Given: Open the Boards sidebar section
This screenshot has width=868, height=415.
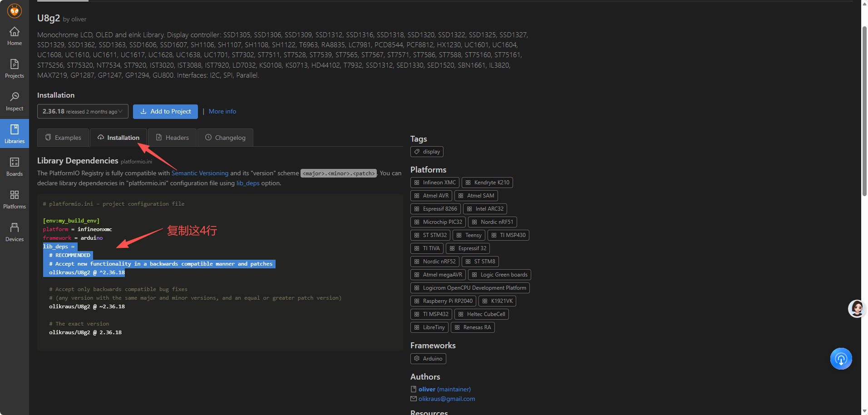Looking at the screenshot, I should 15,167.
